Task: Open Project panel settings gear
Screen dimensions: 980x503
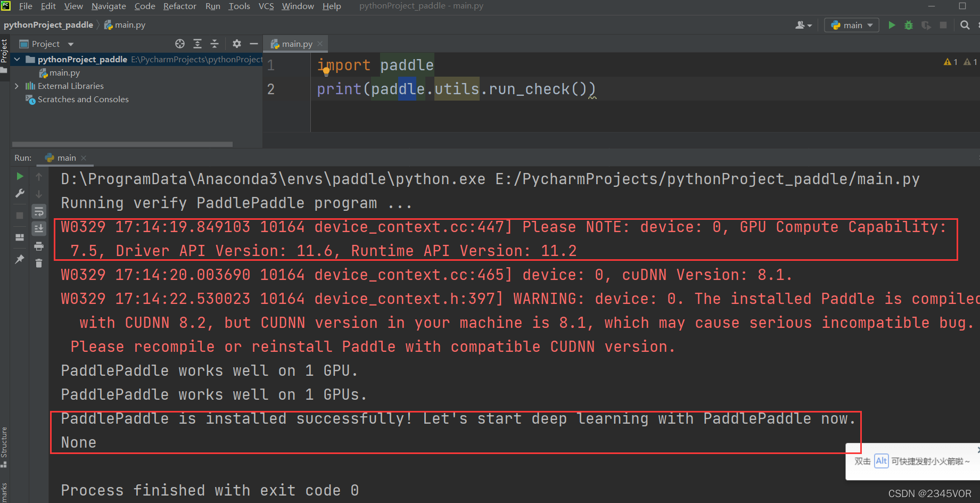Action: (x=236, y=44)
